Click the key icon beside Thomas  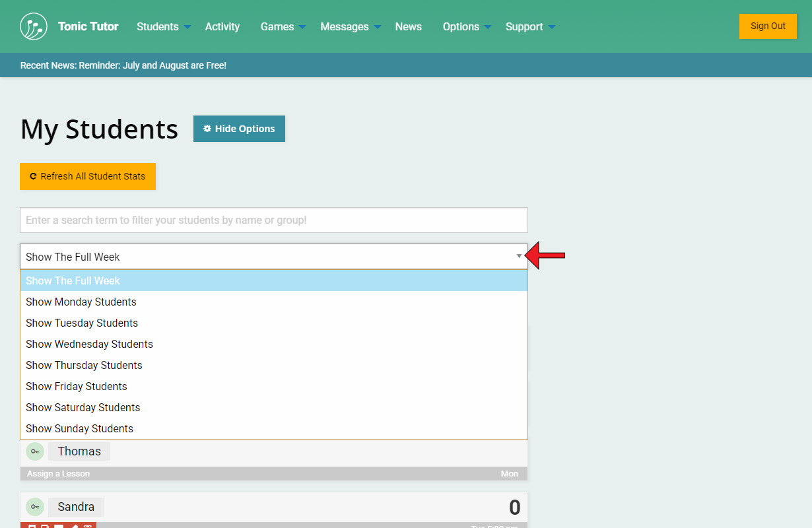[x=35, y=451]
